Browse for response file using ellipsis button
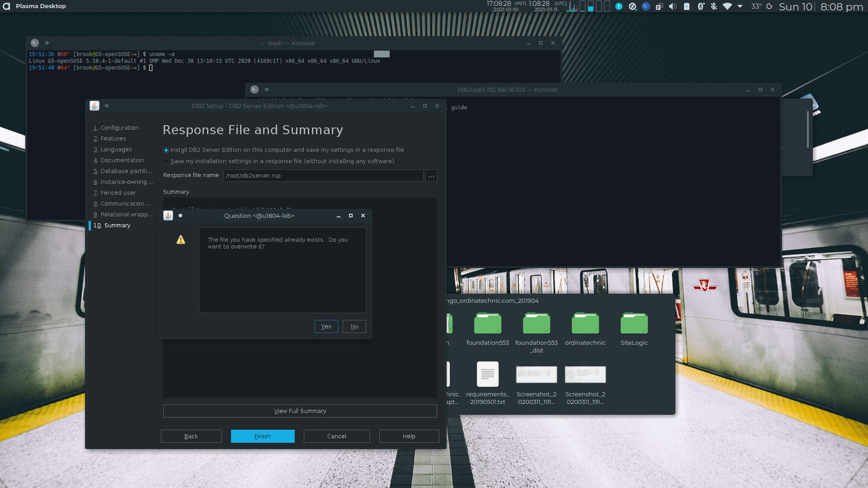This screenshot has width=868, height=488. pyautogui.click(x=431, y=176)
